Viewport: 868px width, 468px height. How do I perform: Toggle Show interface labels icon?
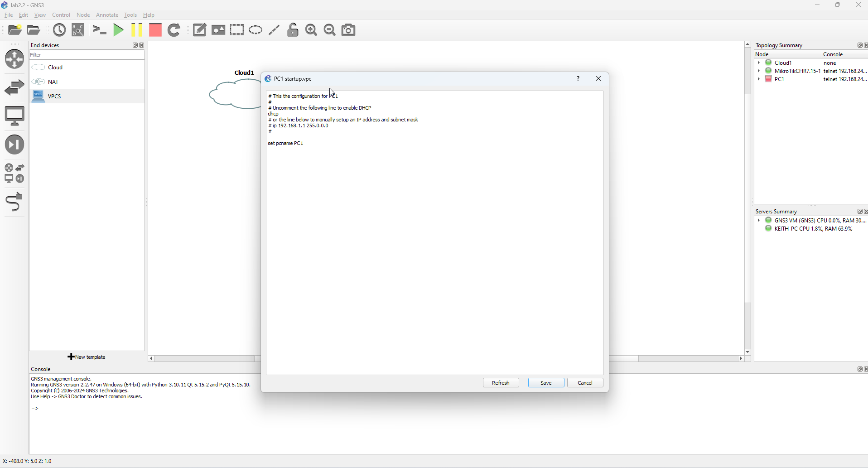tap(78, 30)
